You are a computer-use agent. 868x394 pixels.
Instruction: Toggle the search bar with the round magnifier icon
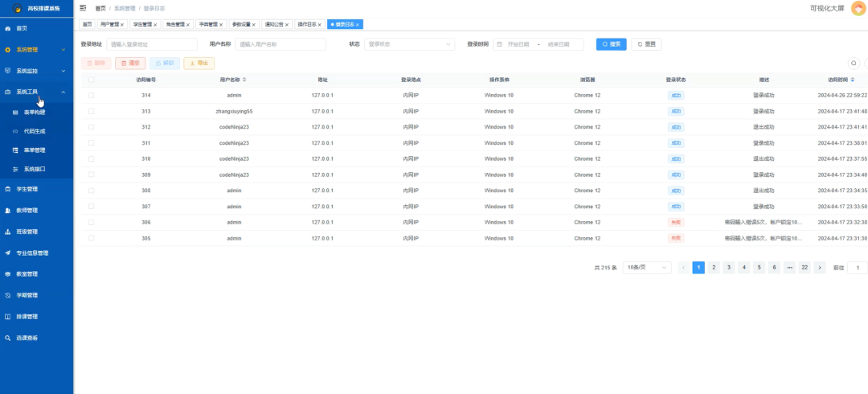point(854,64)
